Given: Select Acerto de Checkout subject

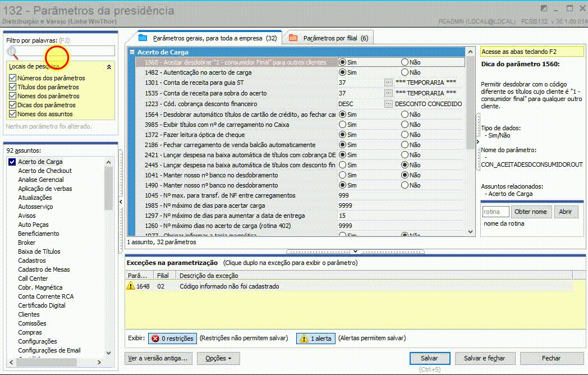Looking at the screenshot, I should pyautogui.click(x=45, y=171).
